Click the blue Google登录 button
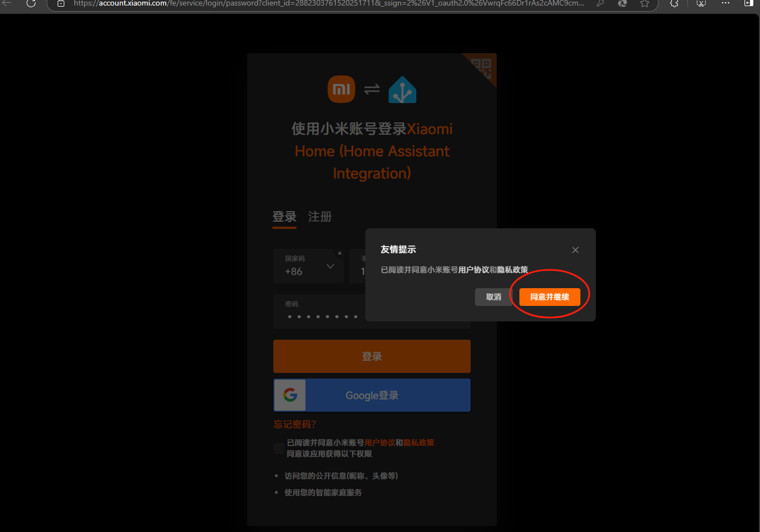The image size is (760, 532). click(372, 396)
